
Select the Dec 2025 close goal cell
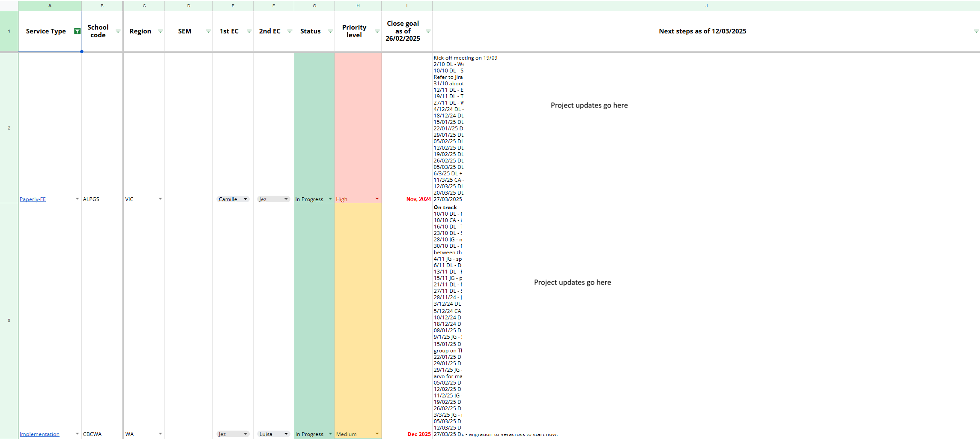(x=407, y=321)
